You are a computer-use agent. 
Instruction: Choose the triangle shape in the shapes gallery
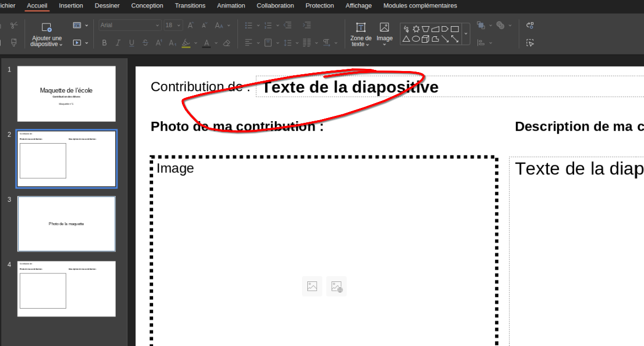406,39
